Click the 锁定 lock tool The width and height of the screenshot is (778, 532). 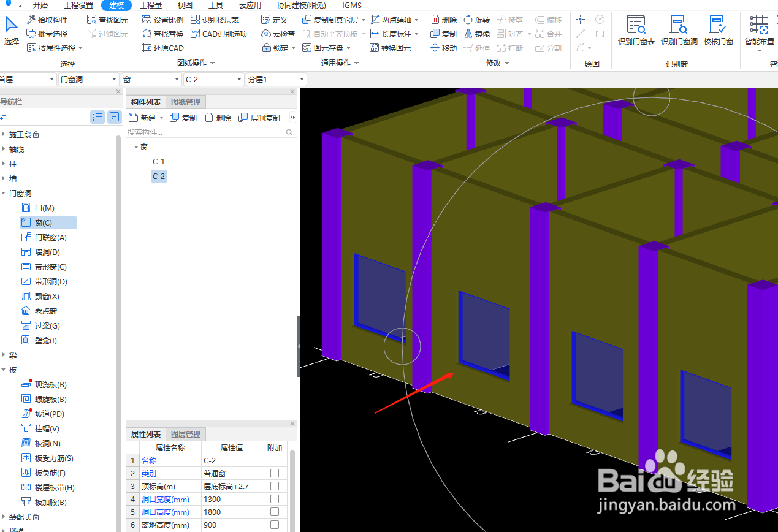pyautogui.click(x=275, y=48)
